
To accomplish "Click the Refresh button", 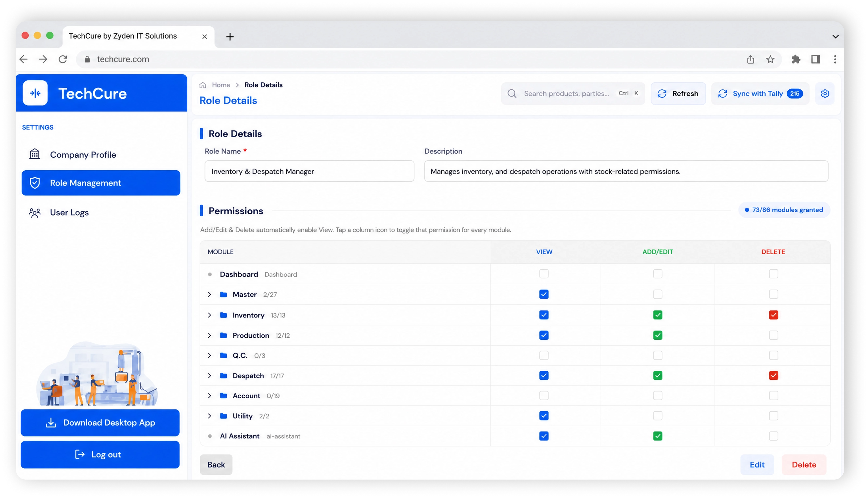I will tap(678, 93).
